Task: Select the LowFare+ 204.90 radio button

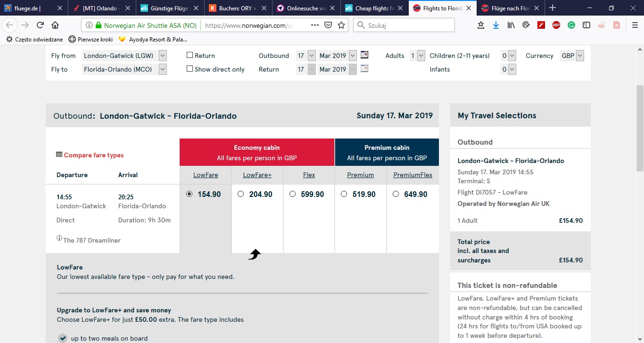Action: click(x=241, y=194)
